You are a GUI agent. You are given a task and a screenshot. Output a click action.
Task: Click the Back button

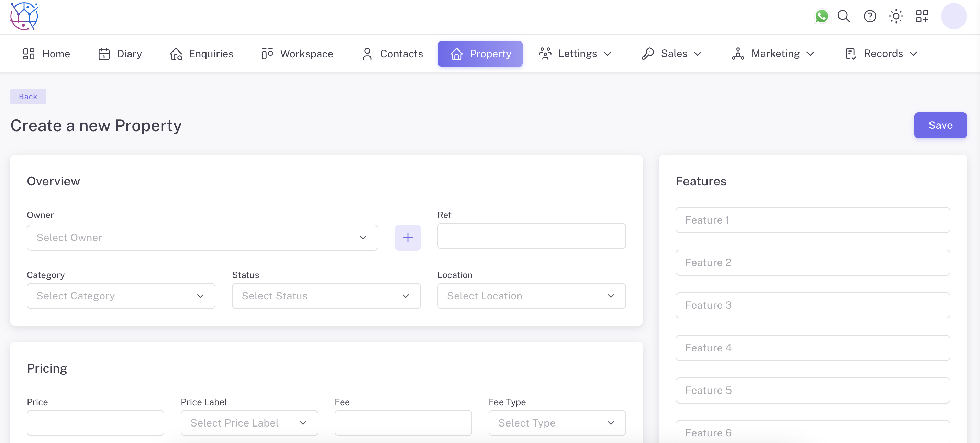(28, 96)
